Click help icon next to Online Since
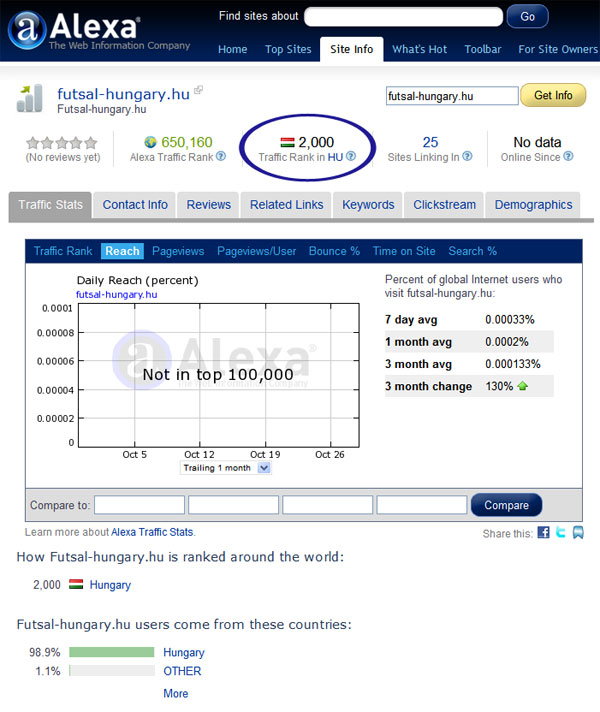Viewport: 600px width, 712px height. [568, 156]
